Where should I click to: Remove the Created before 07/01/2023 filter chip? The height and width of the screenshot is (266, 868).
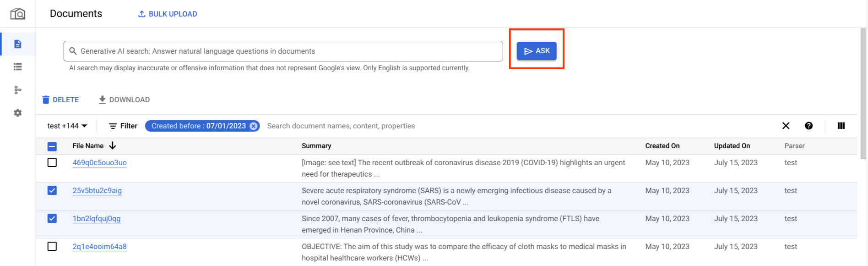[254, 126]
